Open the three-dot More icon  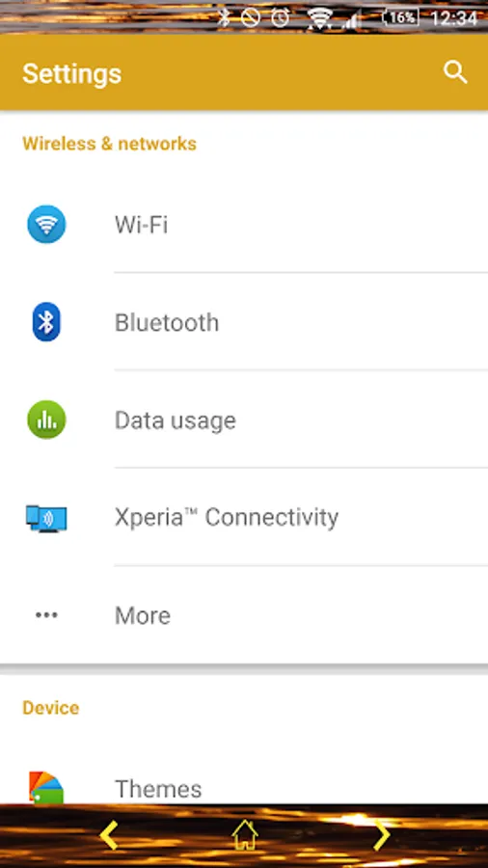click(x=46, y=614)
